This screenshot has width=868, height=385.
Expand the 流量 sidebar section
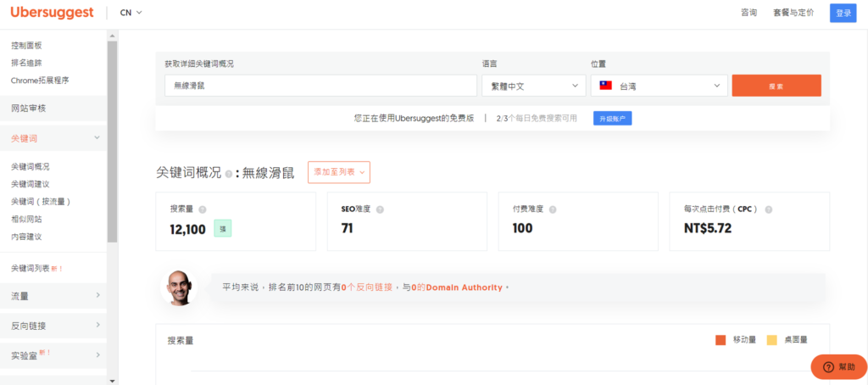point(53,296)
